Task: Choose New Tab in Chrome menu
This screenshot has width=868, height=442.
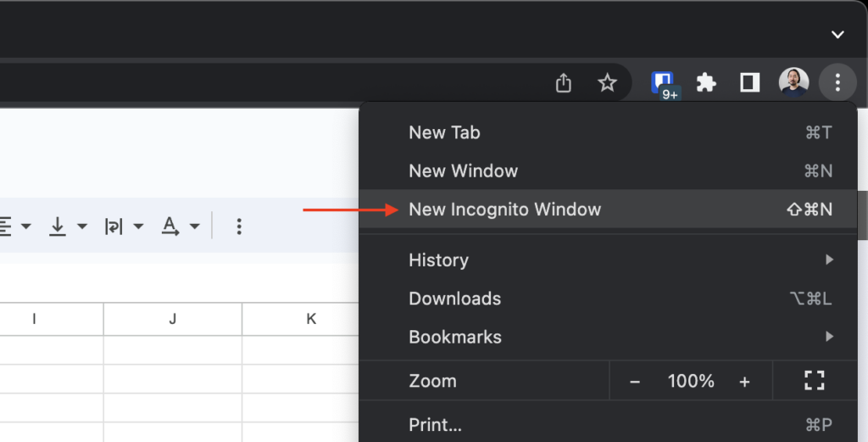Action: click(x=444, y=132)
